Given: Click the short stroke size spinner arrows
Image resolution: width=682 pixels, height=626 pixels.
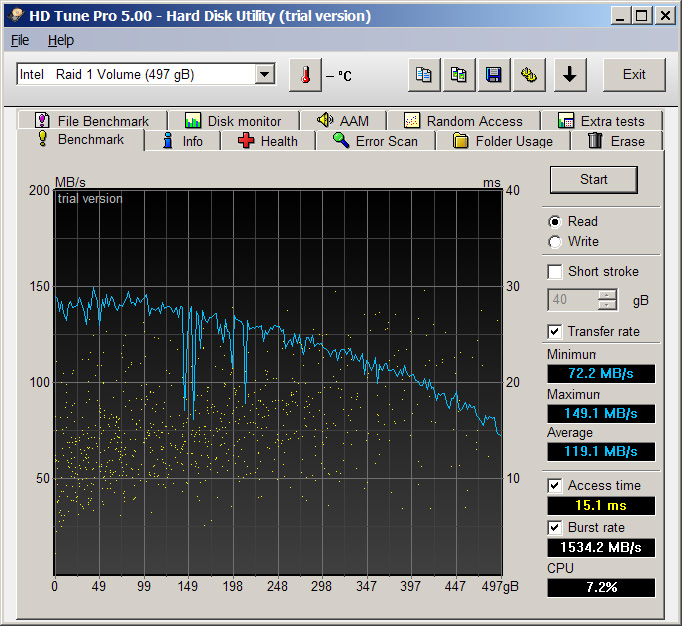Looking at the screenshot, I should coord(607,300).
